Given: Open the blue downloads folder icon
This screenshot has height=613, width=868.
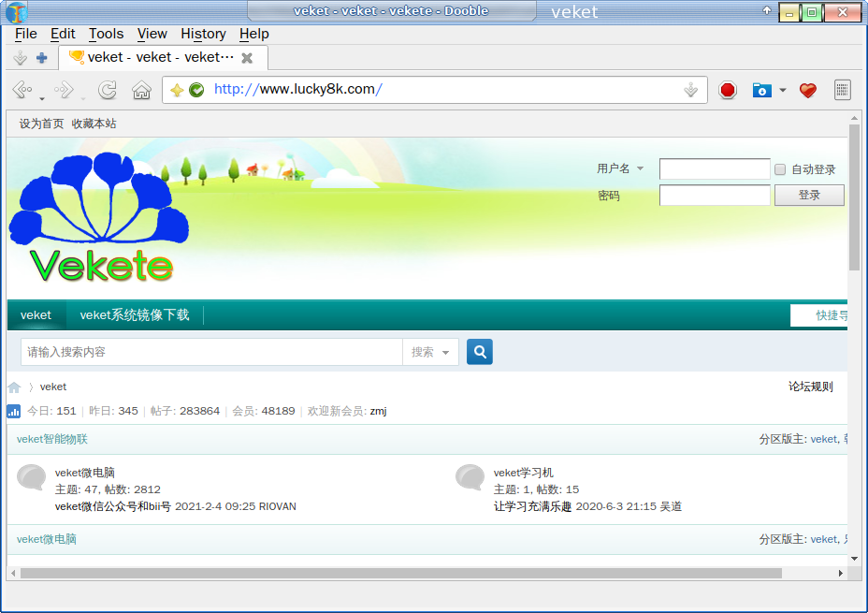Looking at the screenshot, I should point(761,90).
